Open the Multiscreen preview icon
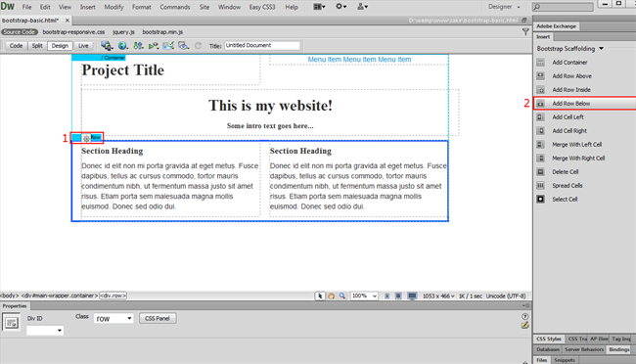Screen dimensions: 636x364 107,46
